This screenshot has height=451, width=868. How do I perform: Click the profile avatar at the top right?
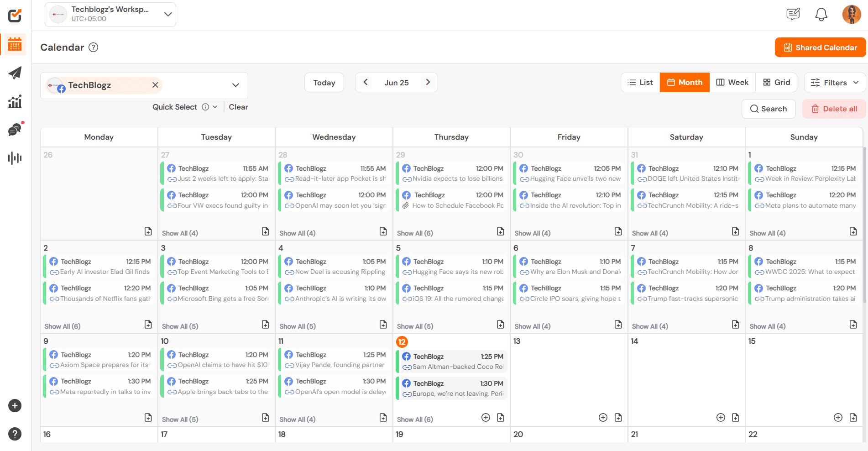(x=851, y=14)
